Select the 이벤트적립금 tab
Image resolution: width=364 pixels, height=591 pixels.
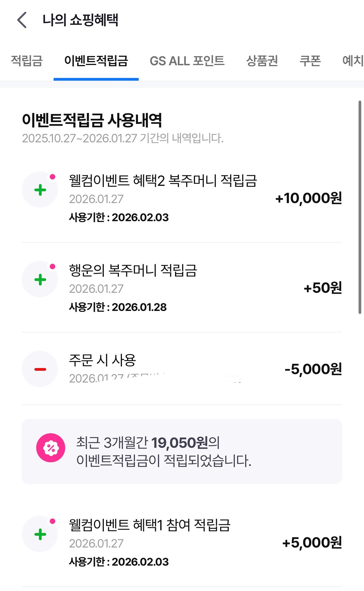coord(96,60)
